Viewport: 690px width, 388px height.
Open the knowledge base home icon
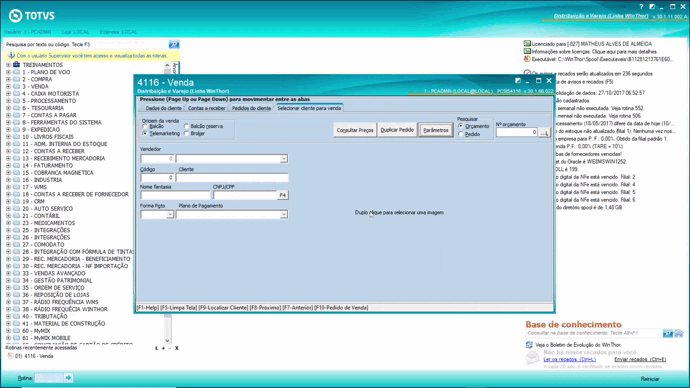point(679,333)
